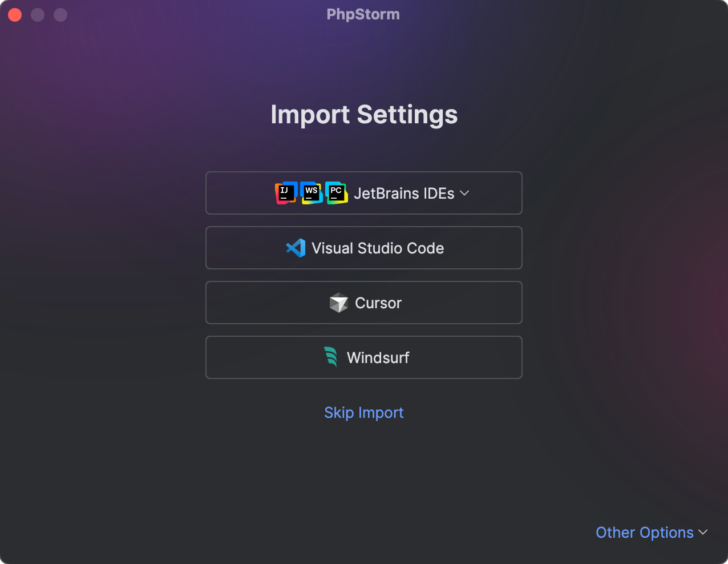Click the grey zoom traffic light
The width and height of the screenshot is (728, 564).
click(x=60, y=14)
